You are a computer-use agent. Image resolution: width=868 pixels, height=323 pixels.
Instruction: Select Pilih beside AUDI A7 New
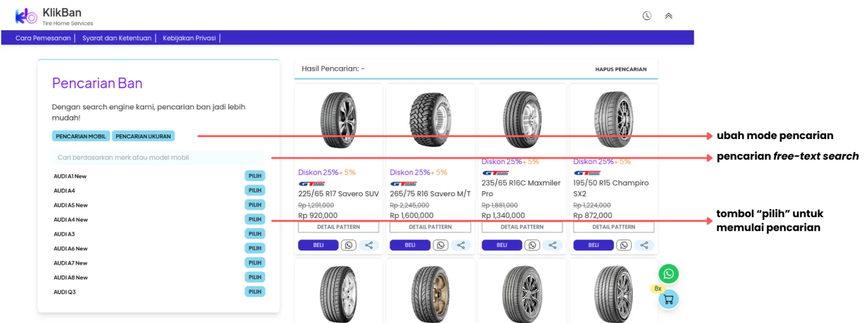(x=255, y=263)
